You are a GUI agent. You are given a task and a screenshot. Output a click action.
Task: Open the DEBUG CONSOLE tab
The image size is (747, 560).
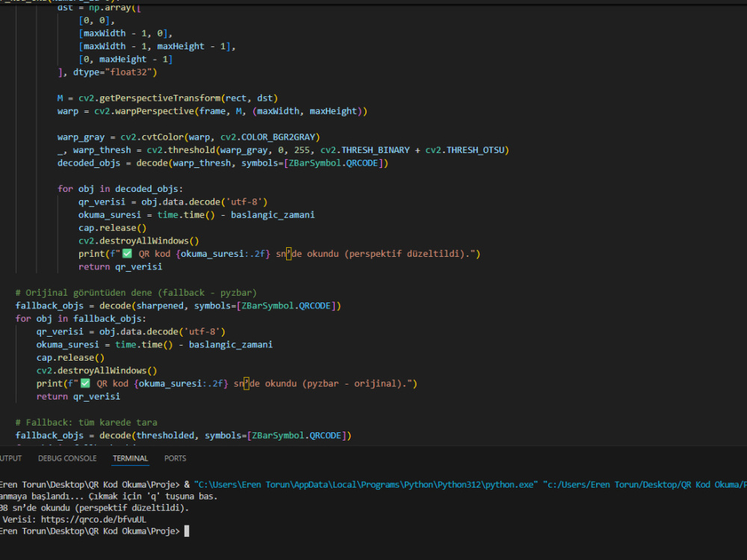tap(67, 458)
